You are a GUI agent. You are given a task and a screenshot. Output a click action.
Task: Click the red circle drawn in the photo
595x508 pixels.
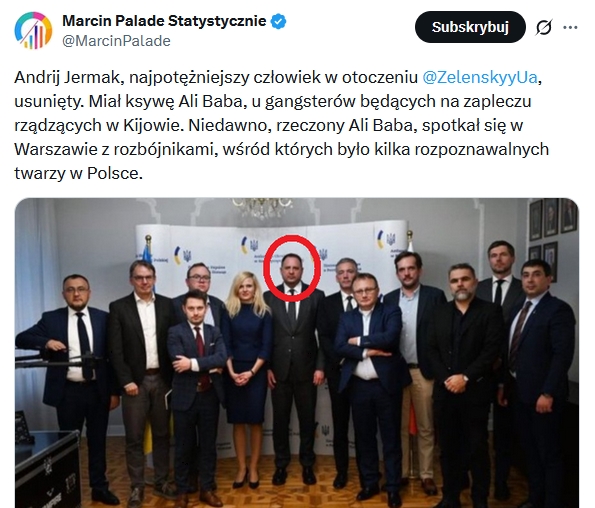292,267
